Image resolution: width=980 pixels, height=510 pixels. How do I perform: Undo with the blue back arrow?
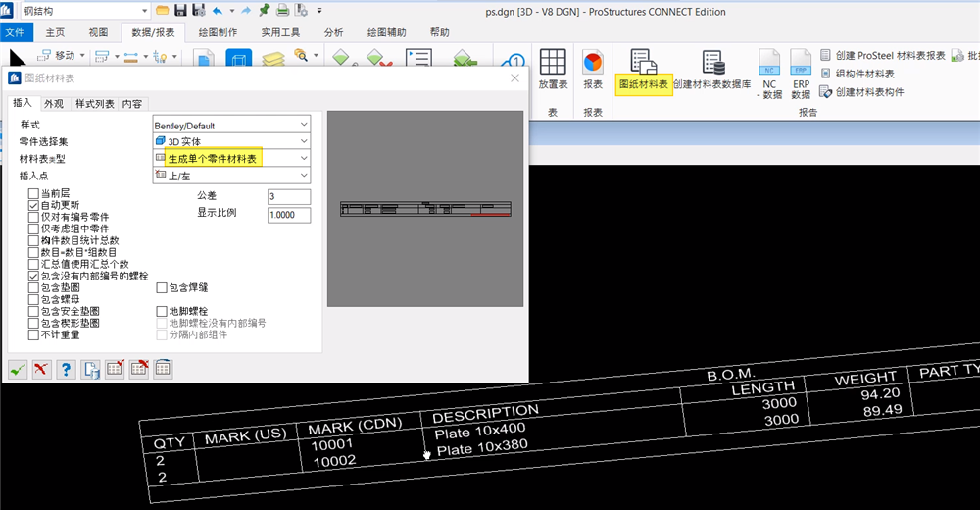pos(218,10)
